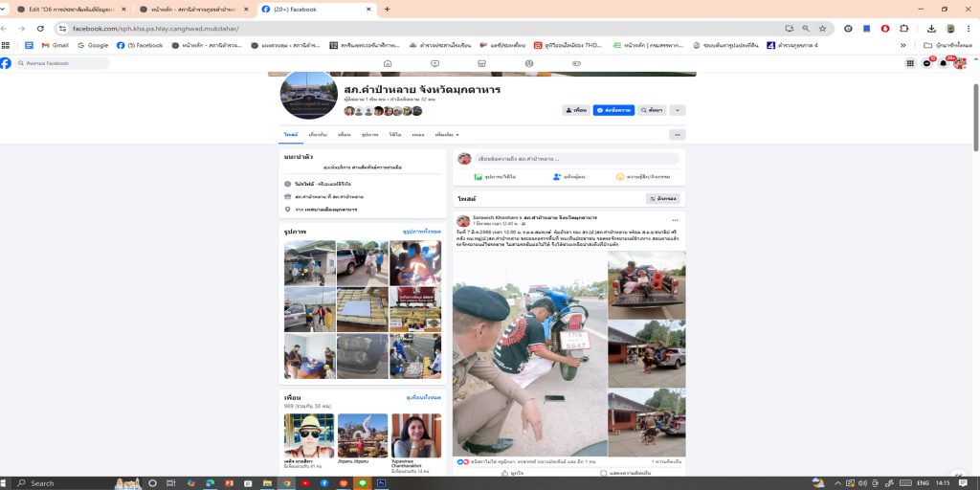Open the 'ดูรูปภาพทั้งหมด' link
The width and height of the screenshot is (980, 490).
(422, 232)
